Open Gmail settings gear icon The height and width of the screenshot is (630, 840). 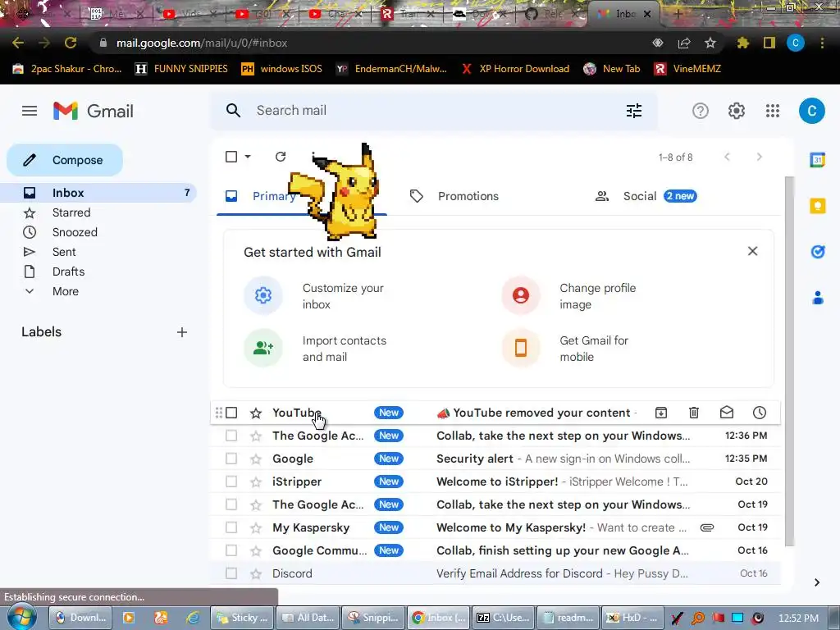[736, 111]
